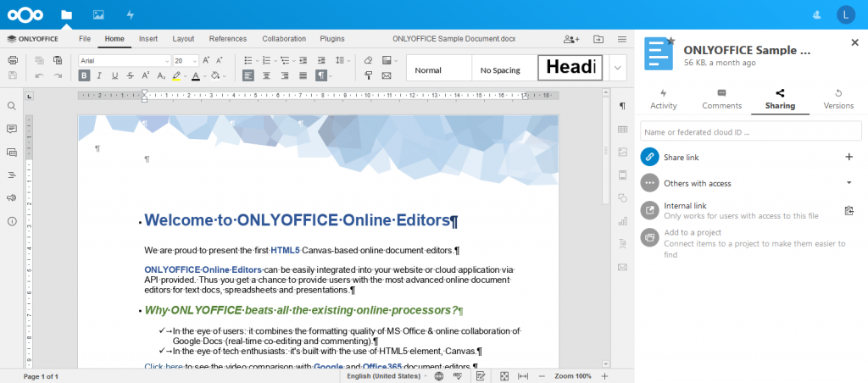Open the Nextcloud Photos app icon
The width and height of the screenshot is (868, 383).
point(98,15)
